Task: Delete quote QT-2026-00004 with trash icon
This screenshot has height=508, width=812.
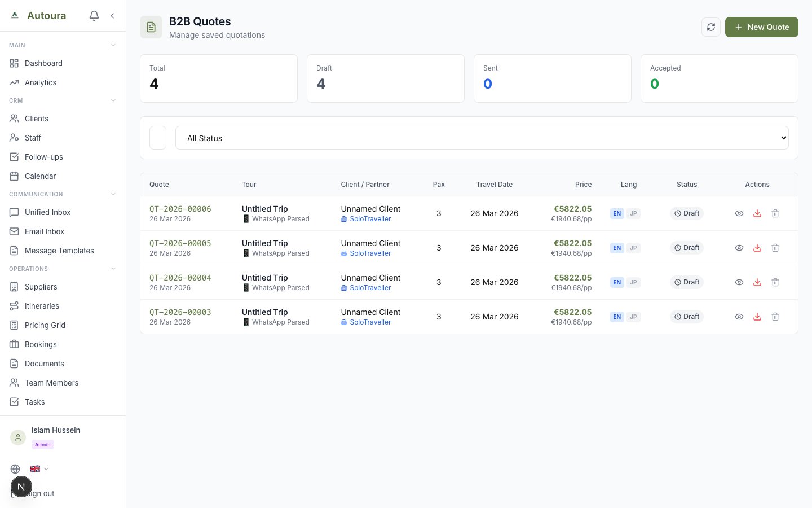Action: click(x=775, y=282)
